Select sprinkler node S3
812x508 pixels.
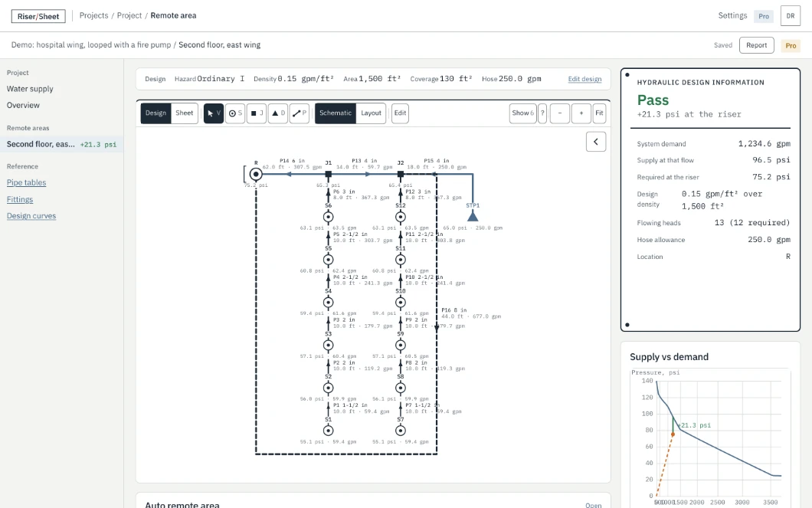pyautogui.click(x=329, y=345)
